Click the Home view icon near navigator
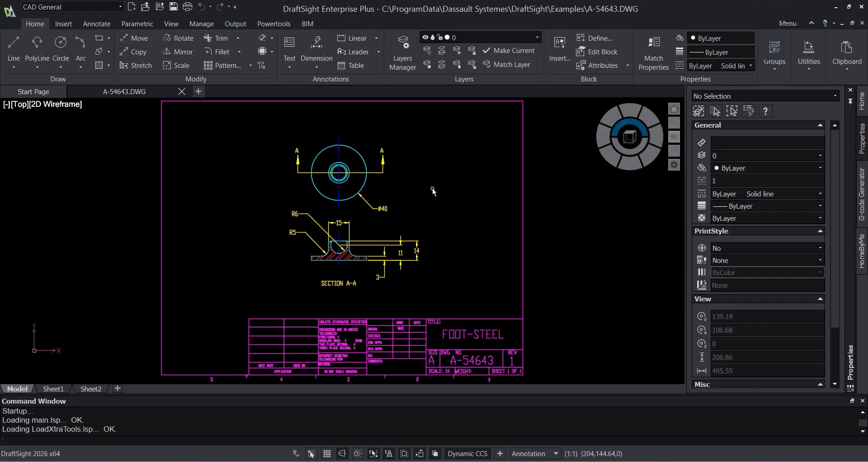 coord(674,109)
